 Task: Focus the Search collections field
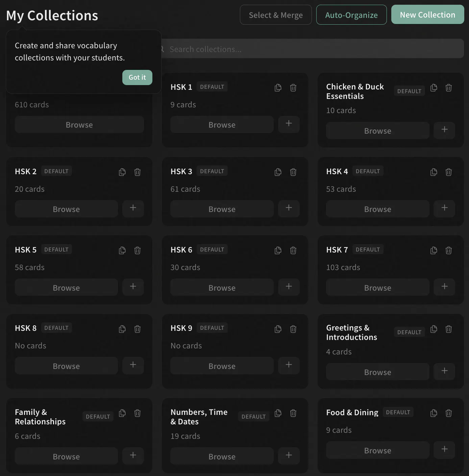click(312, 49)
